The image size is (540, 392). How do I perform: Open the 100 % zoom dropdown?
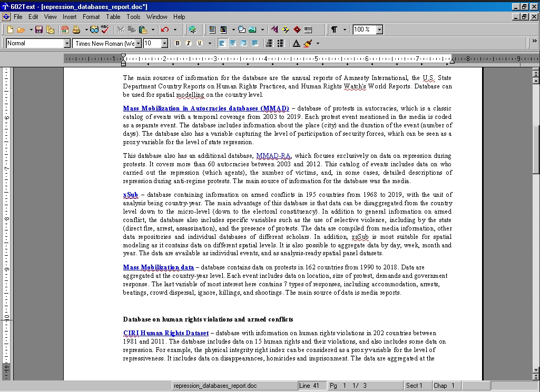coord(379,29)
